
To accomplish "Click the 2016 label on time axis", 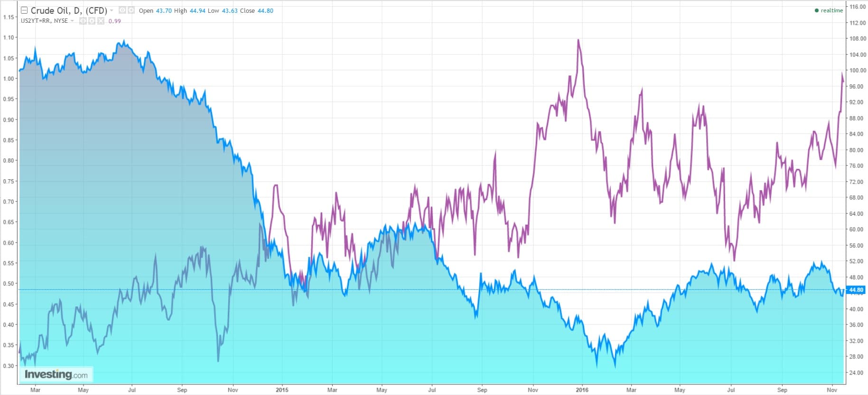I will coord(582,390).
